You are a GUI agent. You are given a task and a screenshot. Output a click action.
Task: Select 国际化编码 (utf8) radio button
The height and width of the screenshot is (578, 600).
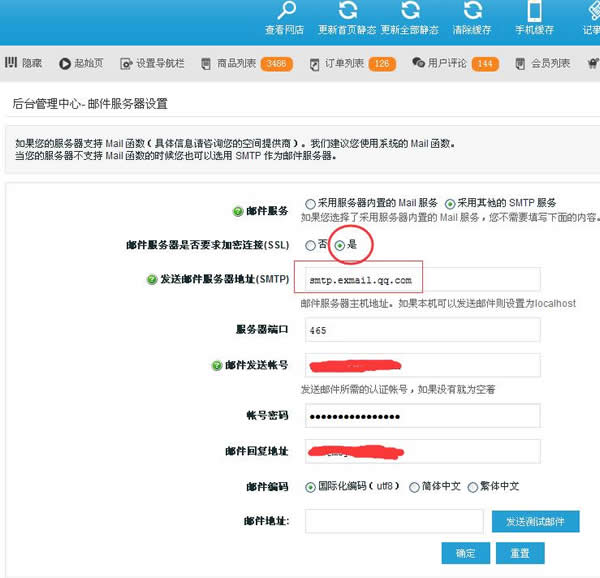(310, 487)
